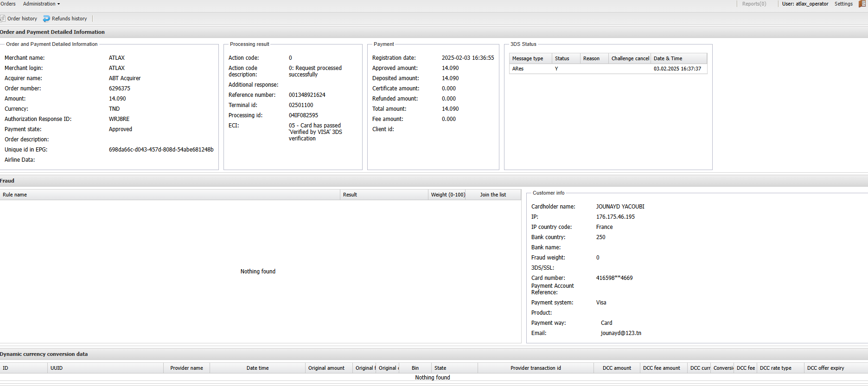Click the Weight (0-100) column header
Image resolution: width=868 pixels, height=386 pixels.
pyautogui.click(x=448, y=195)
